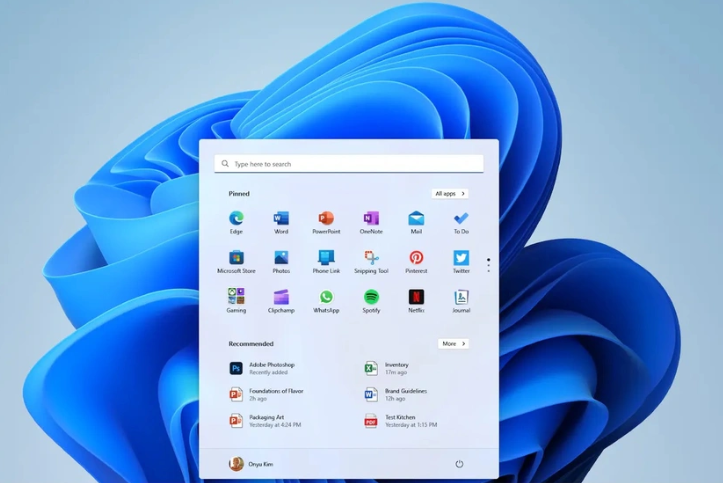Open Microsoft Edge from pinned apps

[x=236, y=219]
